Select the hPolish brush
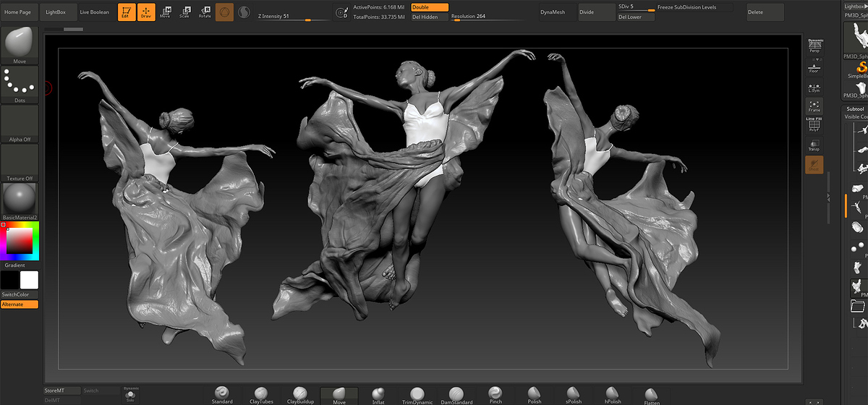 (612, 394)
